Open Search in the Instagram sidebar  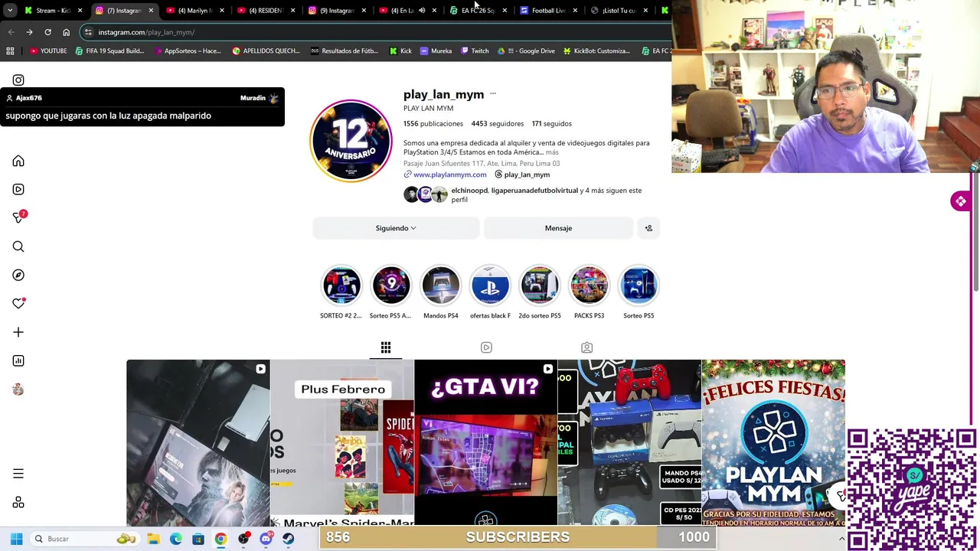[x=18, y=246]
